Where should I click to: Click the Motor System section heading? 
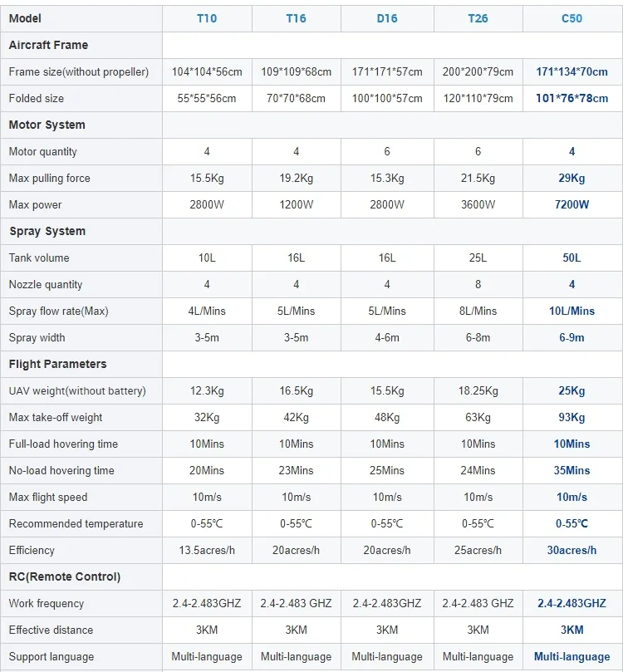[47, 125]
